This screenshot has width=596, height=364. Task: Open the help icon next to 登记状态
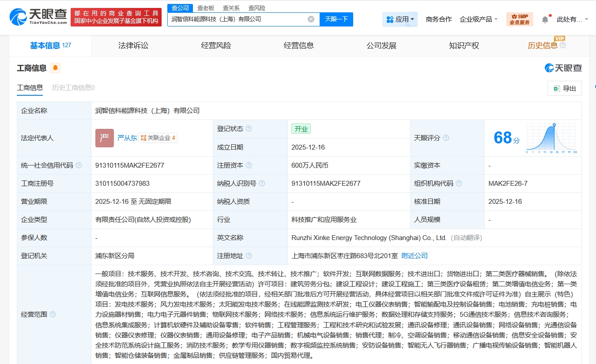coord(250,128)
